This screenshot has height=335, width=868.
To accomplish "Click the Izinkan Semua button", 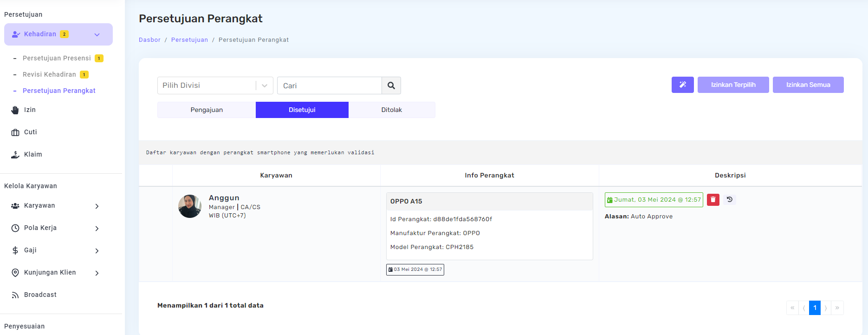I will 808,85.
